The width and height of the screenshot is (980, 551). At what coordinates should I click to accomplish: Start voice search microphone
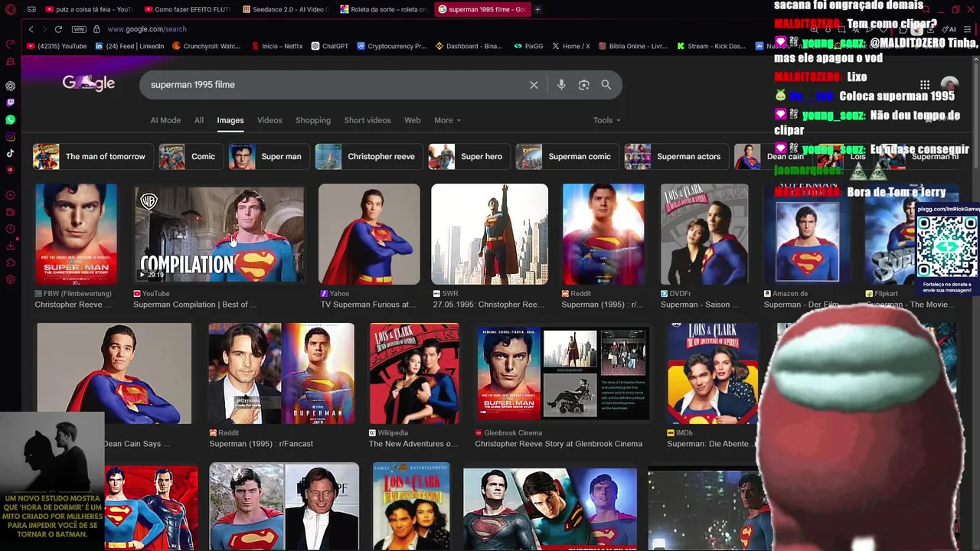click(x=561, y=85)
